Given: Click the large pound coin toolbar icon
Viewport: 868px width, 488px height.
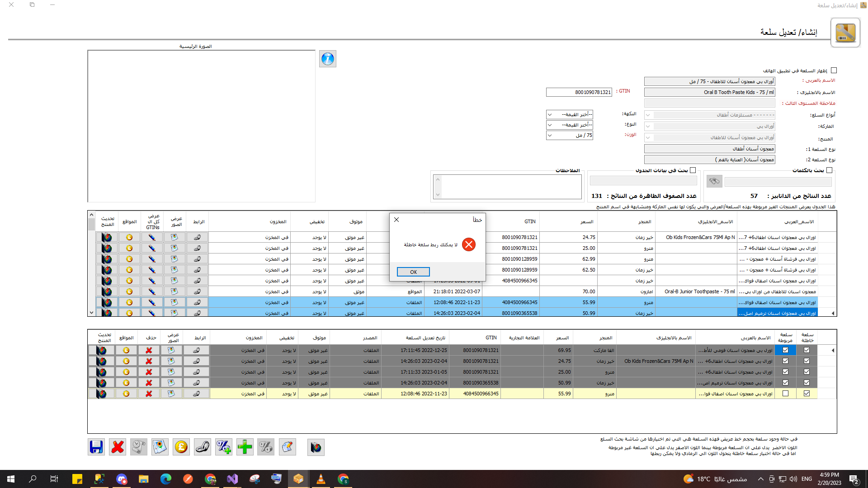Looking at the screenshot, I should 181,447.
